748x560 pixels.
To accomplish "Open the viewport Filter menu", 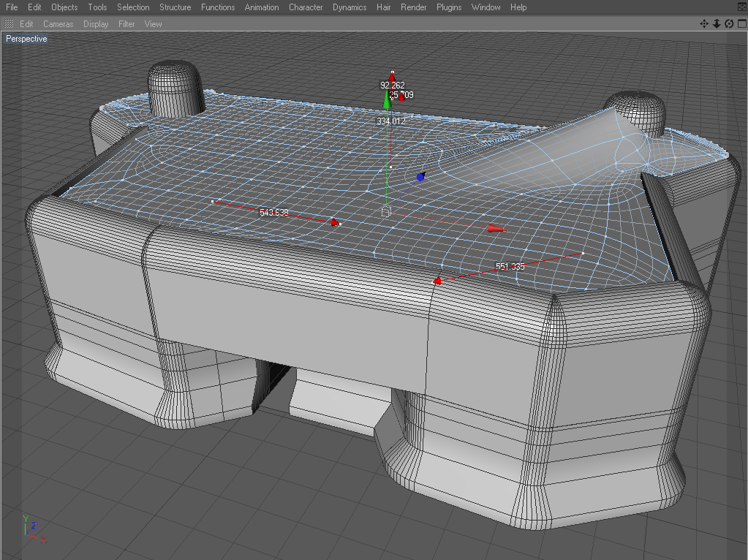I will pos(126,24).
